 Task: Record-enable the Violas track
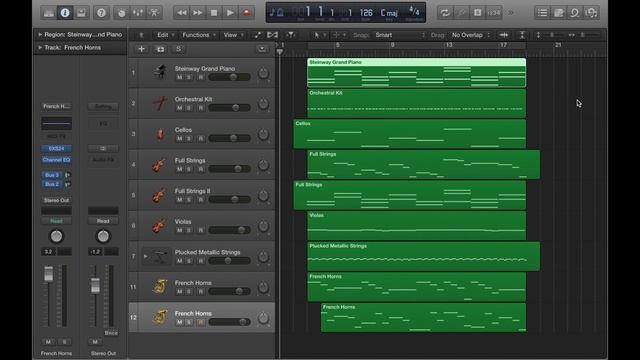pyautogui.click(x=200, y=230)
